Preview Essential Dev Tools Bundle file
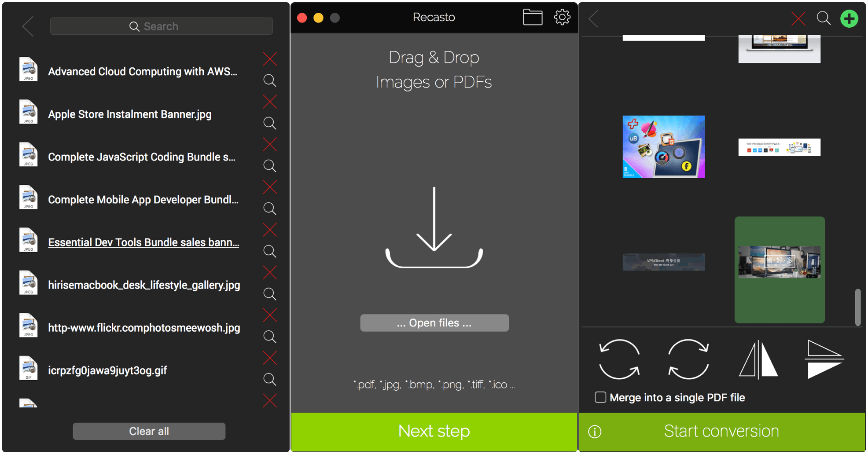This screenshot has height=454, width=868. click(270, 251)
